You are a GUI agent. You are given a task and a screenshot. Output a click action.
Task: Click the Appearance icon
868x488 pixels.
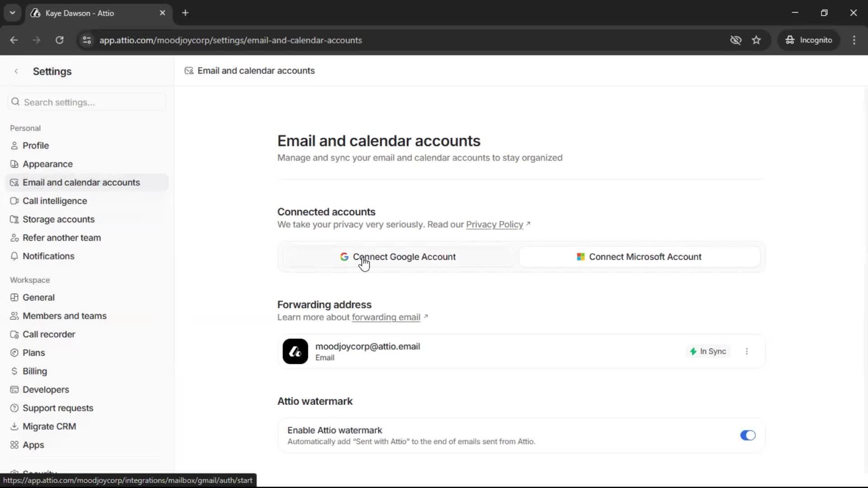(x=14, y=164)
